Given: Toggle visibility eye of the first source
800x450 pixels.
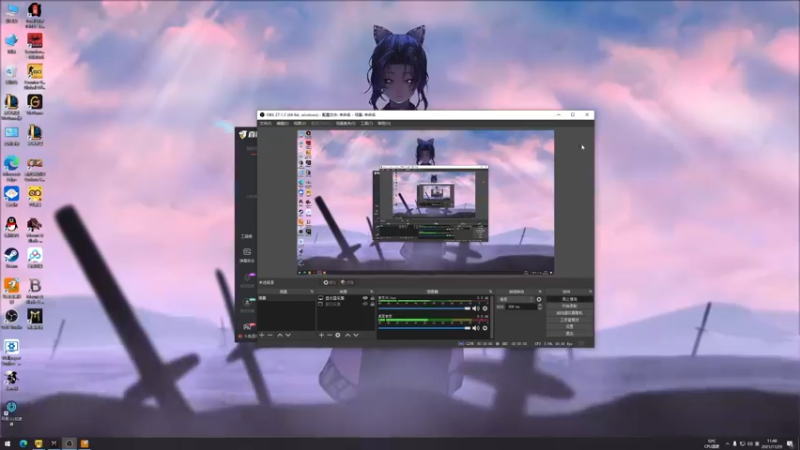Looking at the screenshot, I should tap(365, 298).
